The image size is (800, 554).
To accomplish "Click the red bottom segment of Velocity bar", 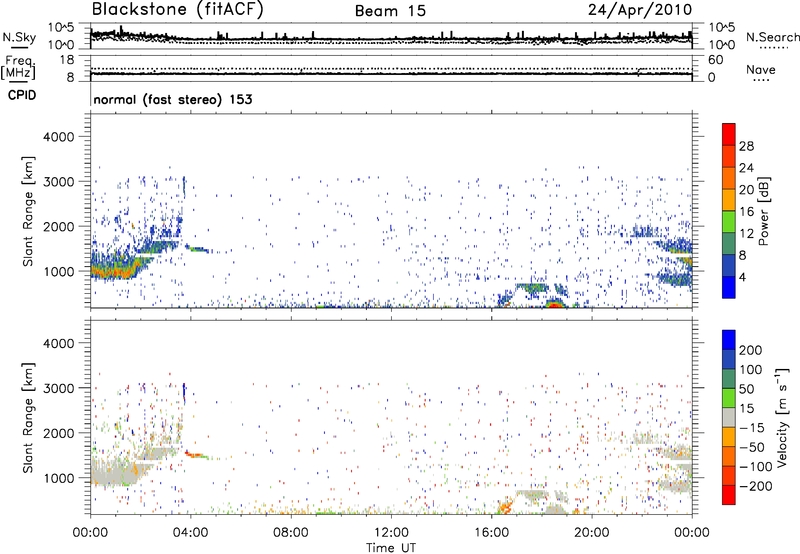I will 729,495.
